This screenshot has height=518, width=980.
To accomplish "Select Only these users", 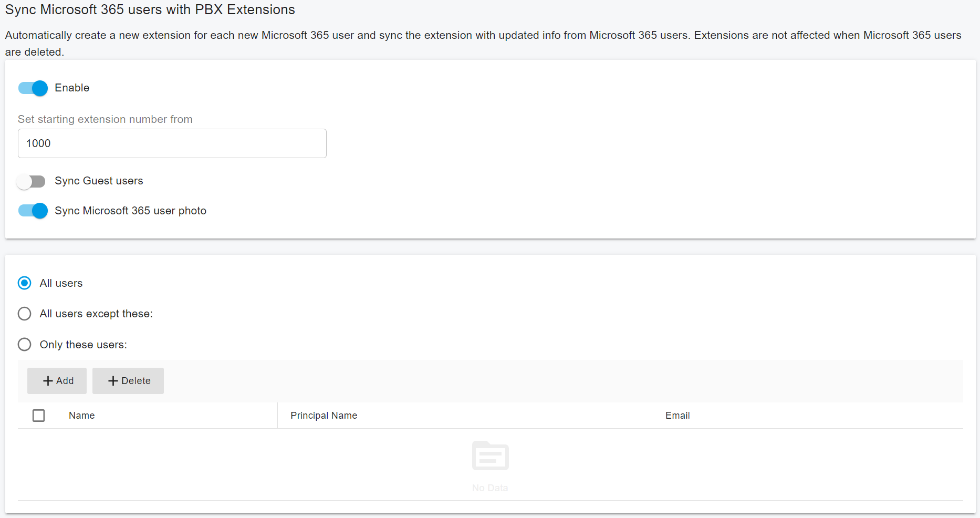I will (x=24, y=345).
